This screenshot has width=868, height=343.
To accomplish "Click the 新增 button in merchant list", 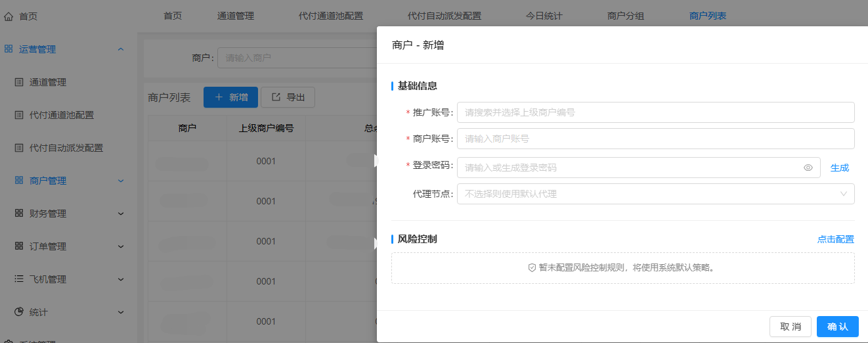I will click(230, 97).
